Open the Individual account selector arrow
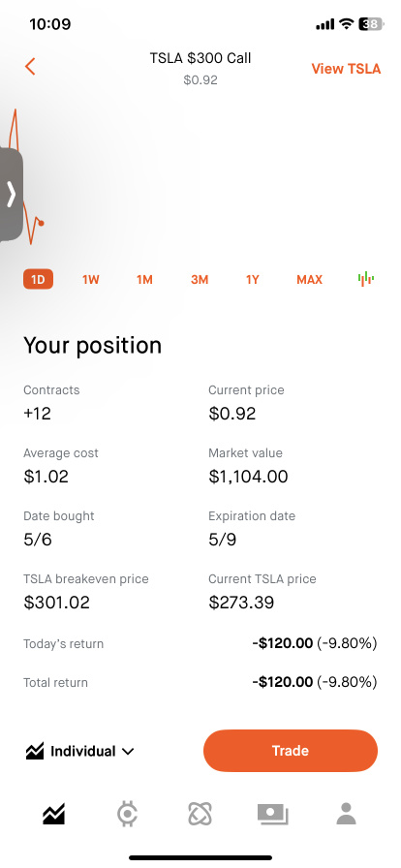This screenshot has height=868, width=401. coord(128,752)
